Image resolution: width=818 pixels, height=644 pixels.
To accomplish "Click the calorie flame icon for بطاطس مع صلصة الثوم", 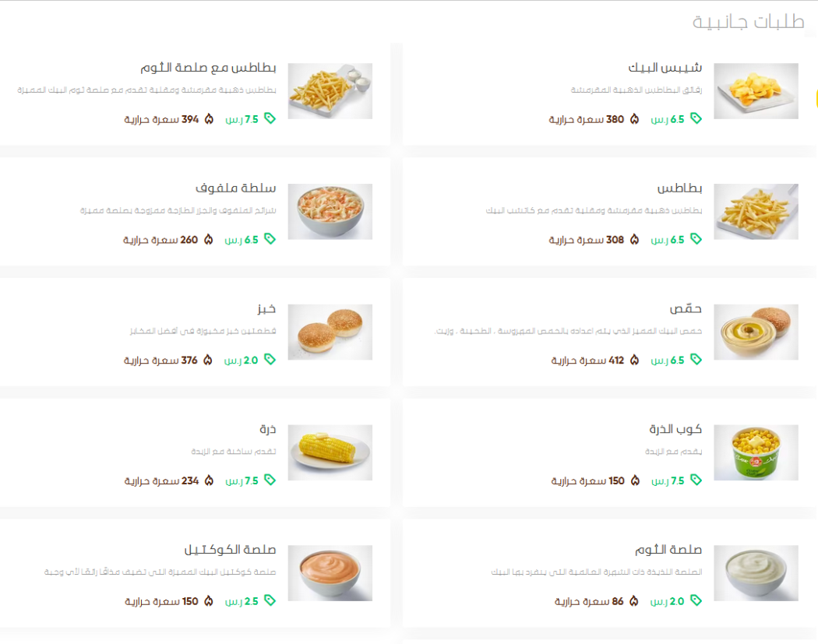I will coord(210,119).
